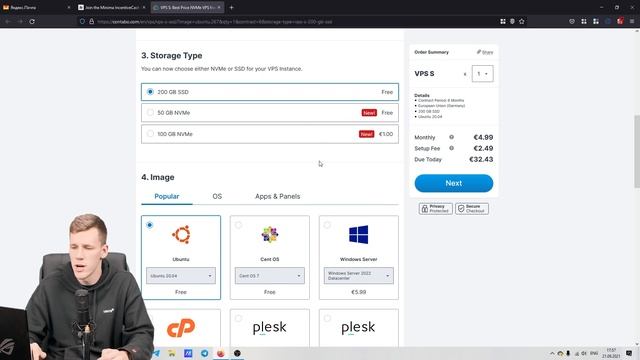Image resolution: width=640 pixels, height=360 pixels.
Task: Open File Explorer in the taskbar
Action: (172, 353)
